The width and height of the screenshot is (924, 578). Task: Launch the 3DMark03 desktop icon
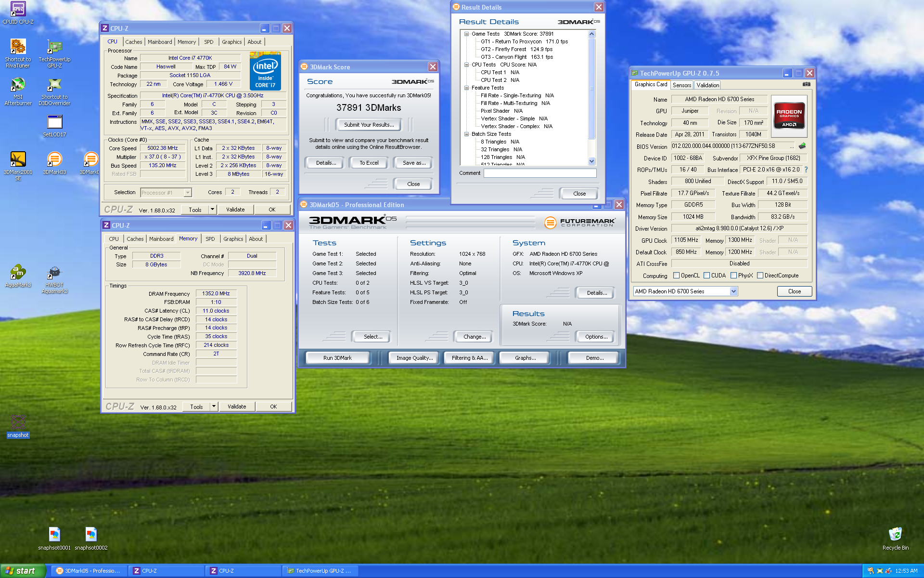pos(54,163)
